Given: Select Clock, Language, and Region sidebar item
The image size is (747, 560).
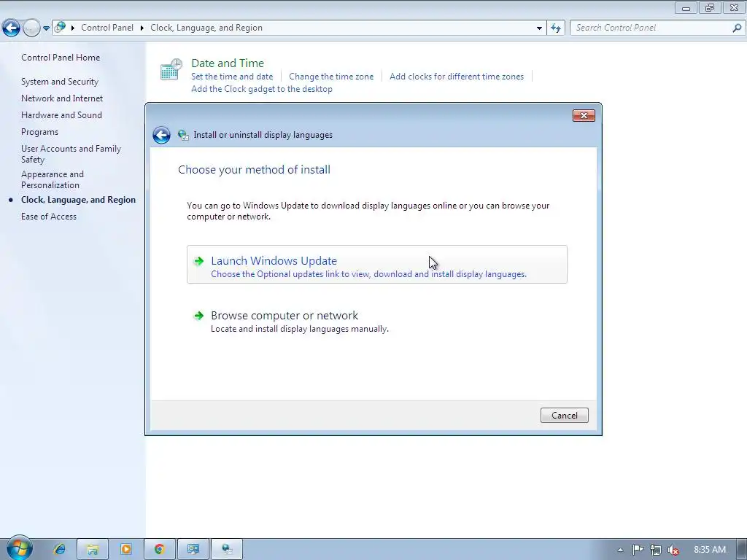Looking at the screenshot, I should click(78, 200).
